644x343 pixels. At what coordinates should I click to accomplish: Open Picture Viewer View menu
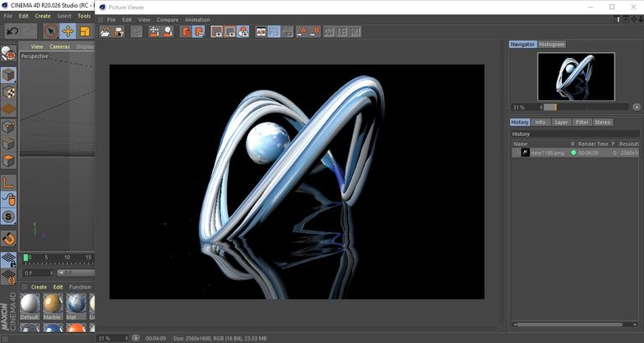click(x=144, y=20)
